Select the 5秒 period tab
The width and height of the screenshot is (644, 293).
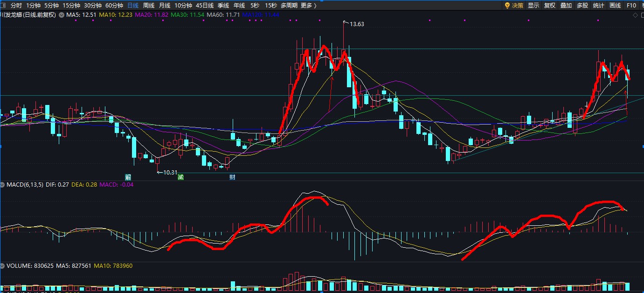(x=255, y=6)
